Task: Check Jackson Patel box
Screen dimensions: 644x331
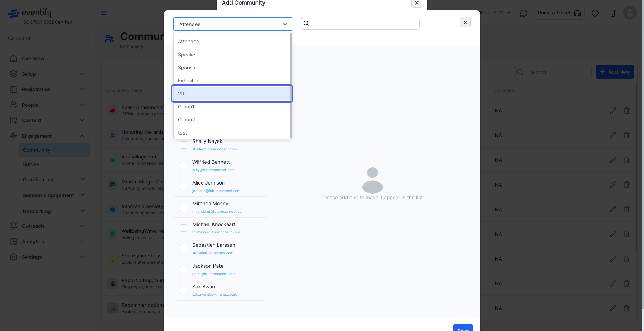Action: click(x=184, y=269)
